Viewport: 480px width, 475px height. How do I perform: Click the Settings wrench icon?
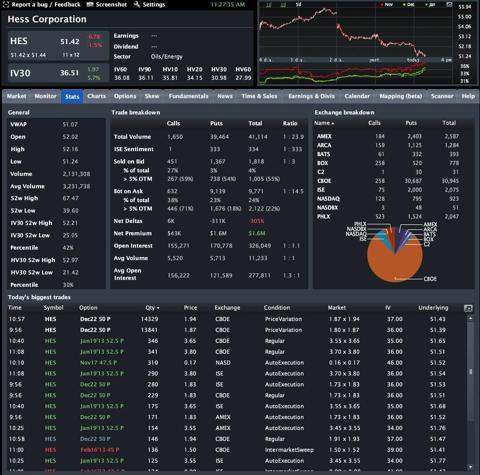137,5
